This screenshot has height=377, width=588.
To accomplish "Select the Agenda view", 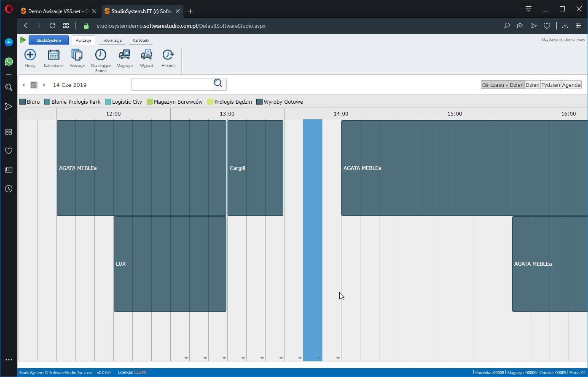I will pos(571,85).
